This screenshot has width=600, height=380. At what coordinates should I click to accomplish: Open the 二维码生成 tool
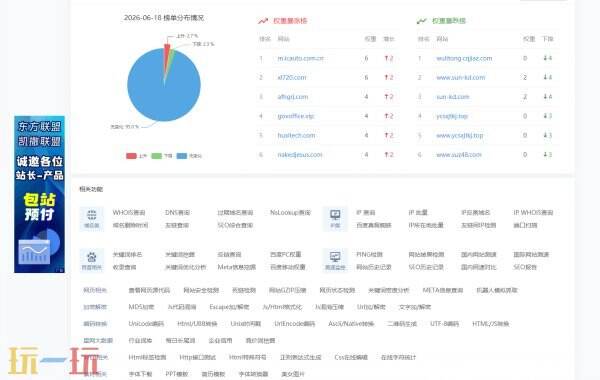pyautogui.click(x=402, y=324)
